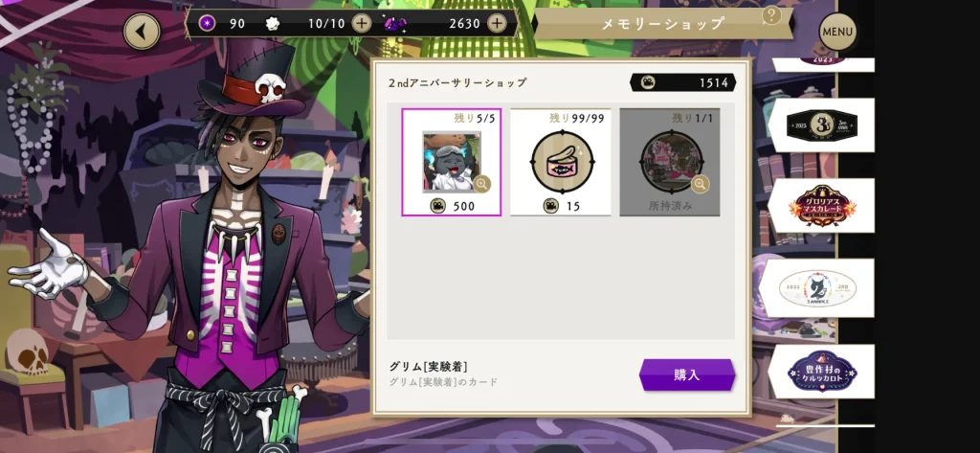Image resolution: width=980 pixels, height=453 pixels.
Task: Click the purple gem currency icon
Action: coord(394,24)
